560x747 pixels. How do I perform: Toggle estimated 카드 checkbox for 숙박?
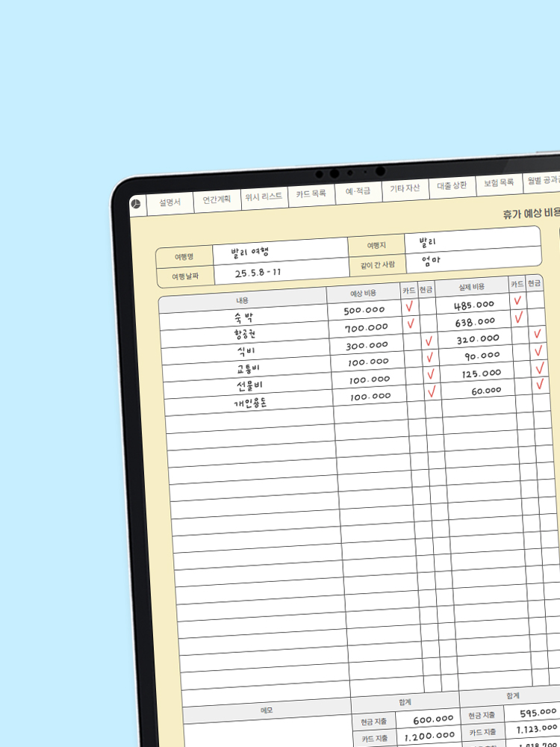point(409,306)
